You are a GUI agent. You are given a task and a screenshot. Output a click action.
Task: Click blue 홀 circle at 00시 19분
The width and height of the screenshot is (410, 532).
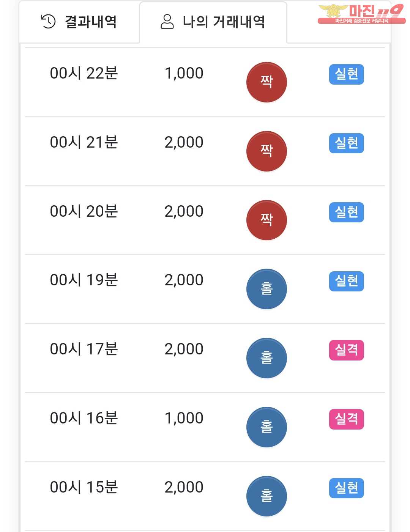tap(266, 289)
